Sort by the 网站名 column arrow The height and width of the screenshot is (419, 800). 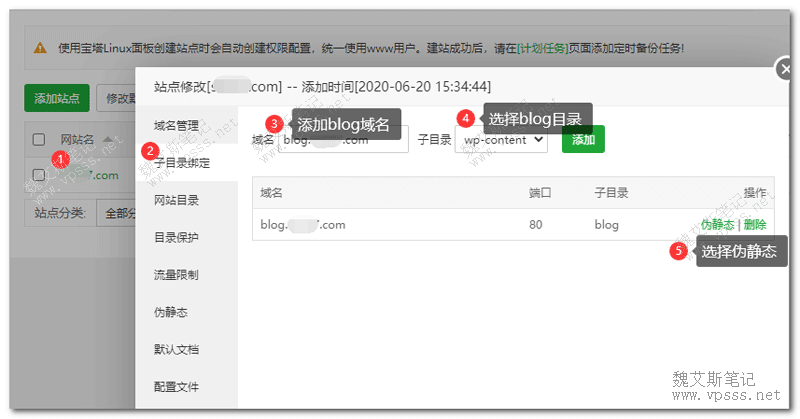tap(108, 139)
